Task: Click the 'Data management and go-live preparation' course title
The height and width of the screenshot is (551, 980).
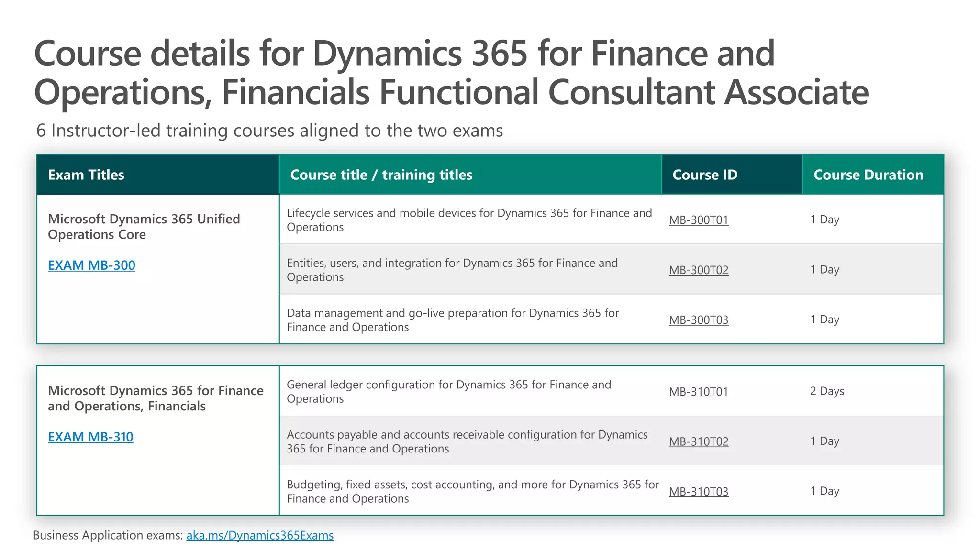Action: pos(453,320)
